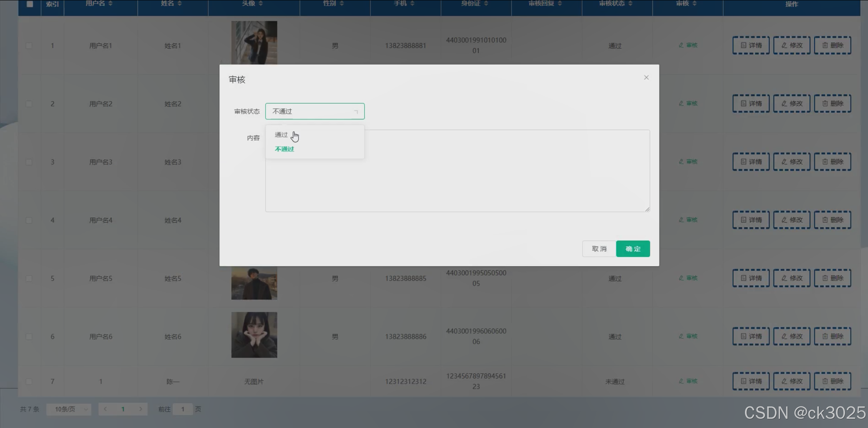Toggle the select-all header checkbox
The width and height of the screenshot is (868, 428).
click(x=30, y=4)
